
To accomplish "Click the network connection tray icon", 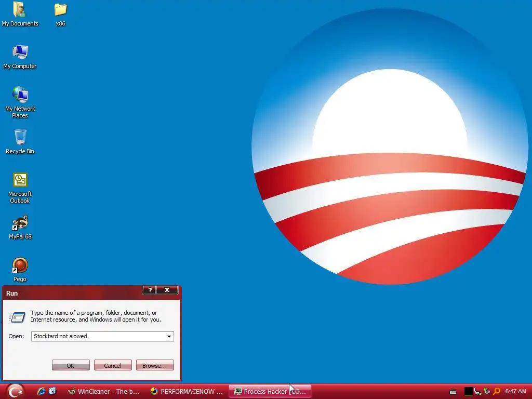I will pos(478,392).
